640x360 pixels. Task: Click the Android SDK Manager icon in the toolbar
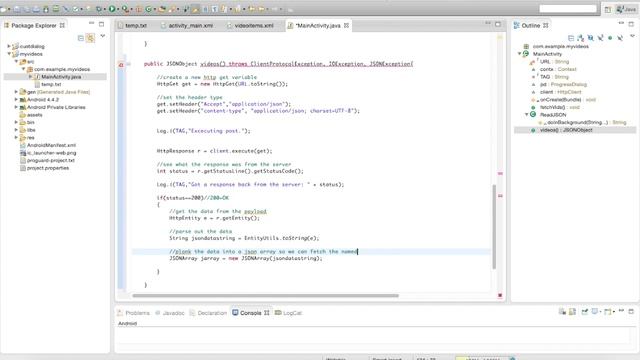click(x=46, y=9)
